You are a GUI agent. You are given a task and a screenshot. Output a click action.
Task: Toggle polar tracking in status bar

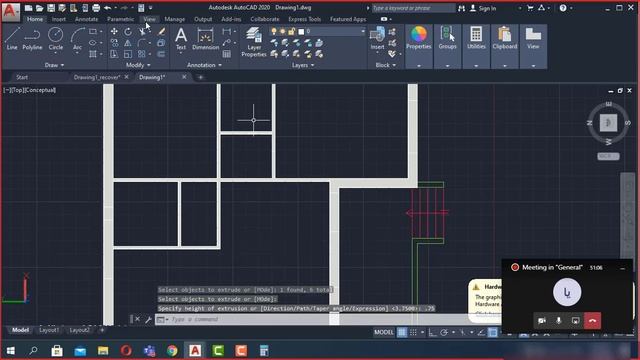[444, 332]
